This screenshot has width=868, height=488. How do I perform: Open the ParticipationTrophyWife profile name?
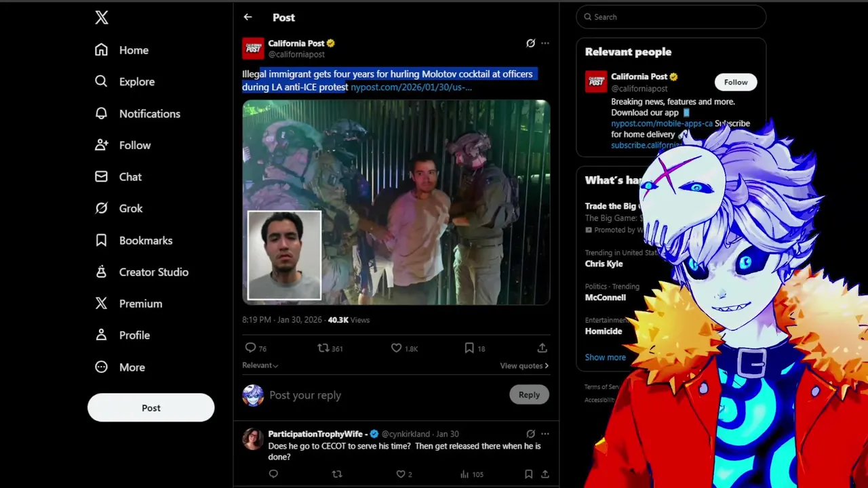[x=318, y=434]
